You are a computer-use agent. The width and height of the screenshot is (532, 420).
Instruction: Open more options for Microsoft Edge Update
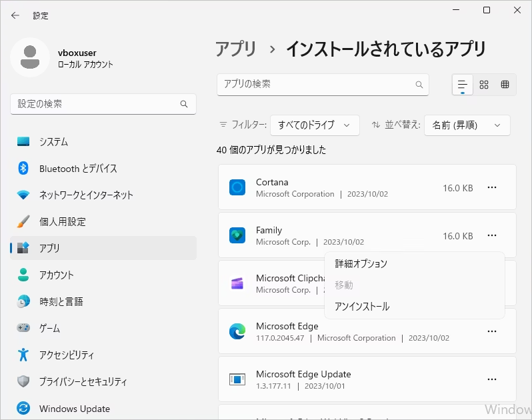pos(492,379)
